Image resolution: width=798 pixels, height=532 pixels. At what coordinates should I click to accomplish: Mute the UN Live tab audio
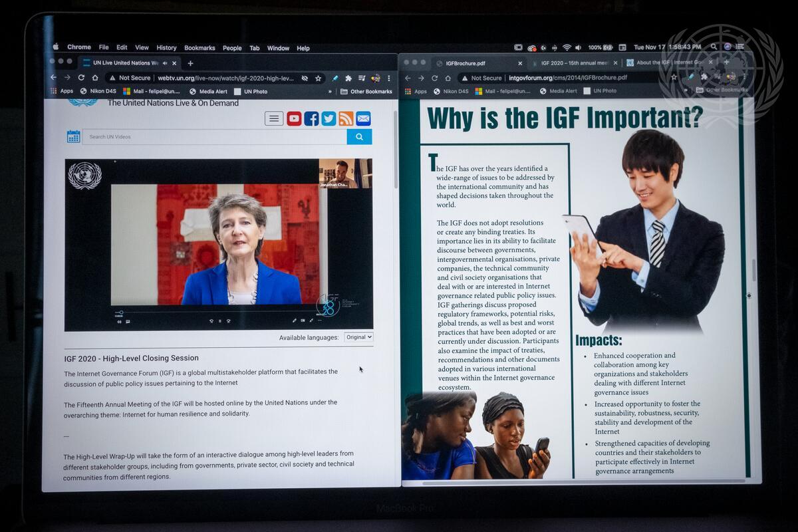[x=164, y=63]
